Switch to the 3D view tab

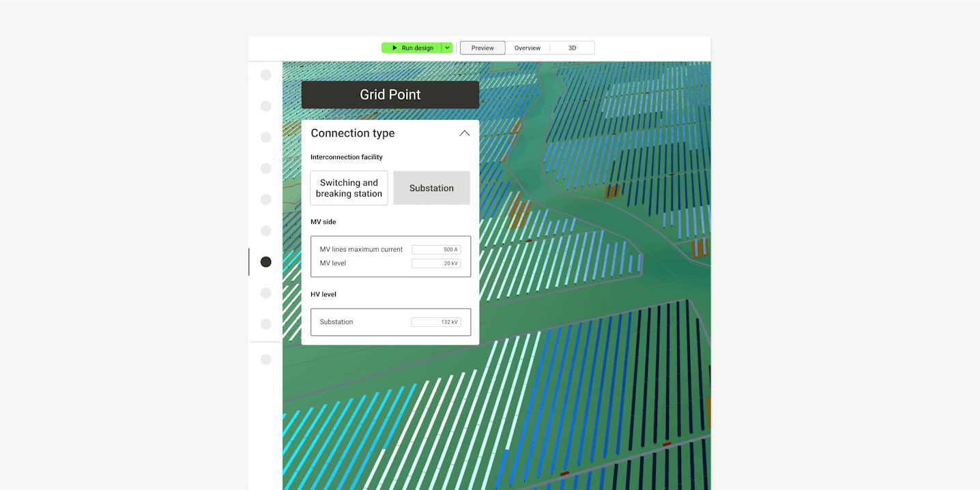(572, 48)
